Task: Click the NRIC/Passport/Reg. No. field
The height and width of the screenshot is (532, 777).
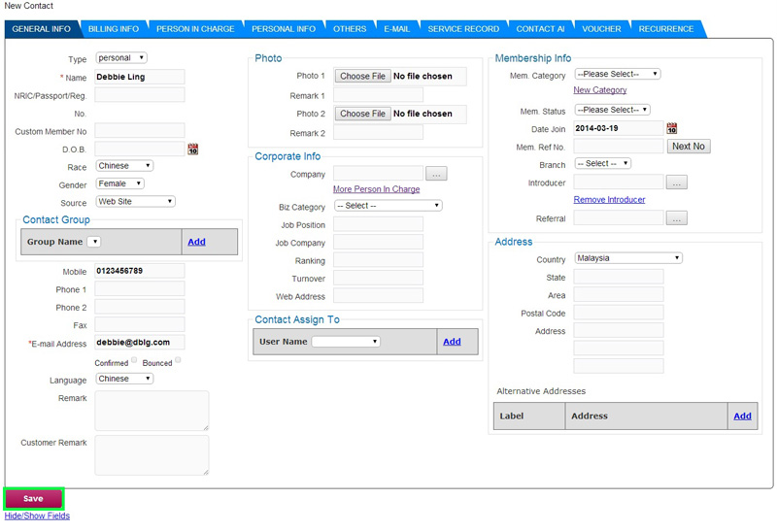Action: pyautogui.click(x=140, y=94)
